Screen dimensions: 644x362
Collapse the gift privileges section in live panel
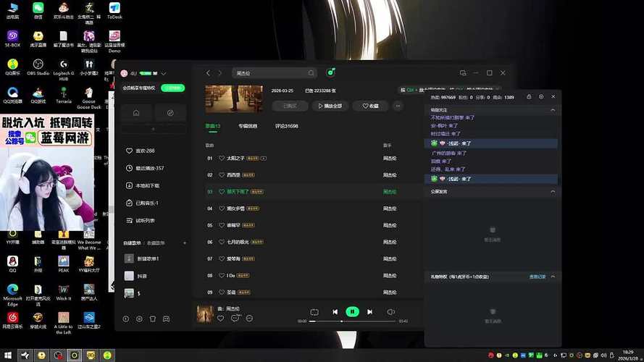553,277
